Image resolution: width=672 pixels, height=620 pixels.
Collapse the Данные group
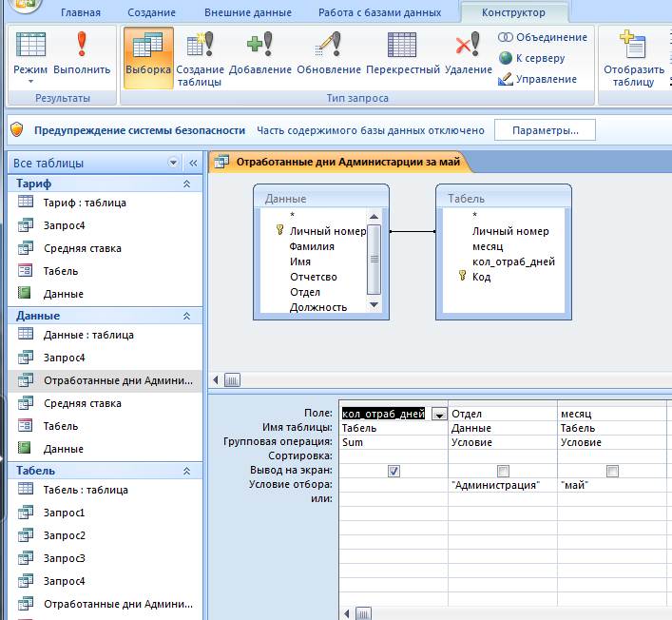point(186,316)
